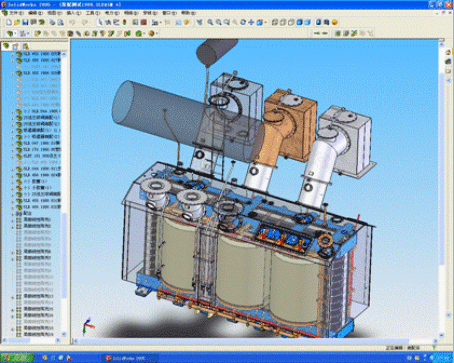Screen dimensions: 454x363
Task: Switch display to Shaded With Edges
Action: (x=299, y=22)
